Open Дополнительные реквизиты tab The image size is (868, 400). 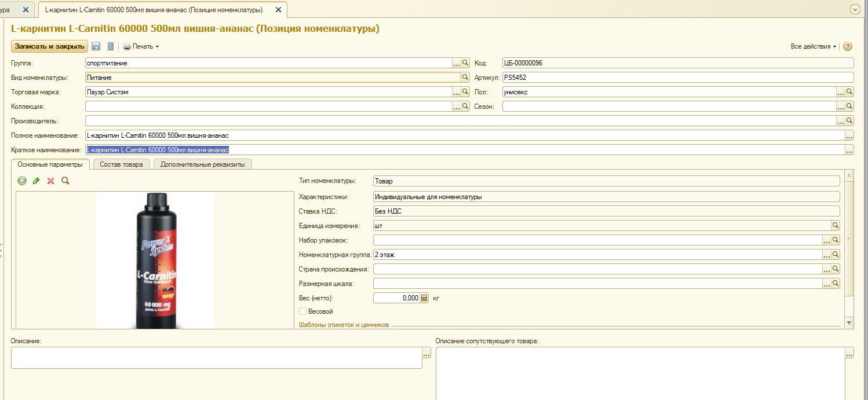[203, 164]
